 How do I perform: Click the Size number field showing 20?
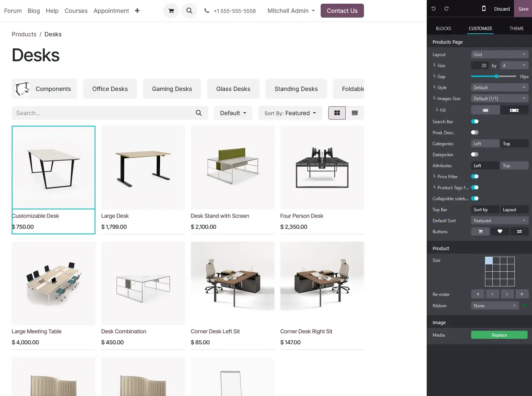[480, 65]
